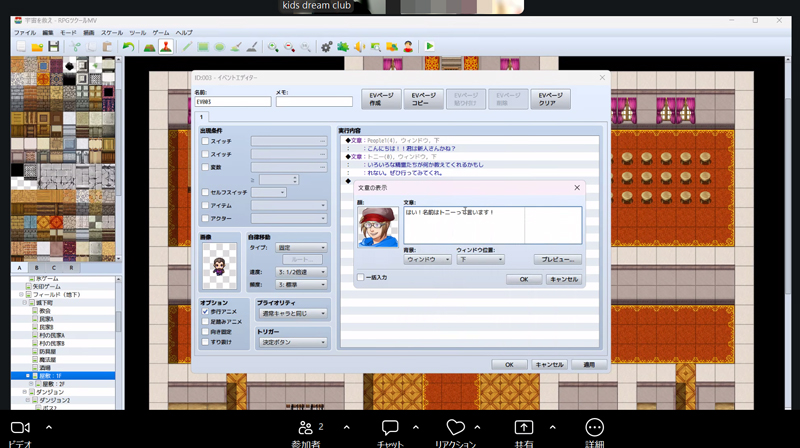This screenshot has width=800, height=448.
Task: Open the 背景 ウィンドウ dropdown
Action: click(427, 259)
